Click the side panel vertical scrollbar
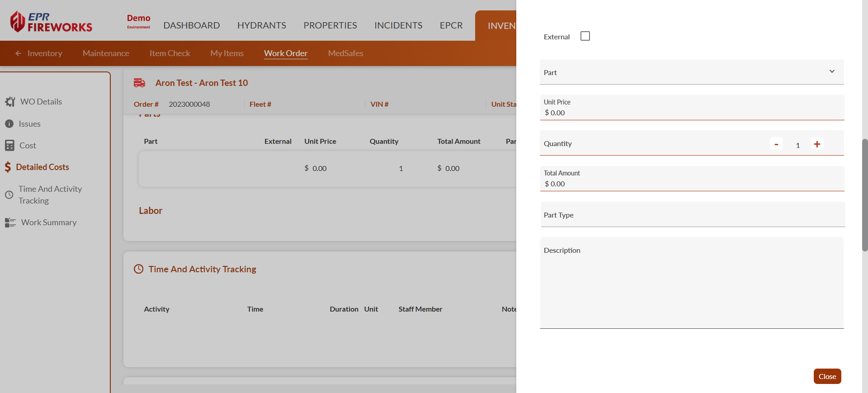The image size is (868, 393). coord(864,194)
